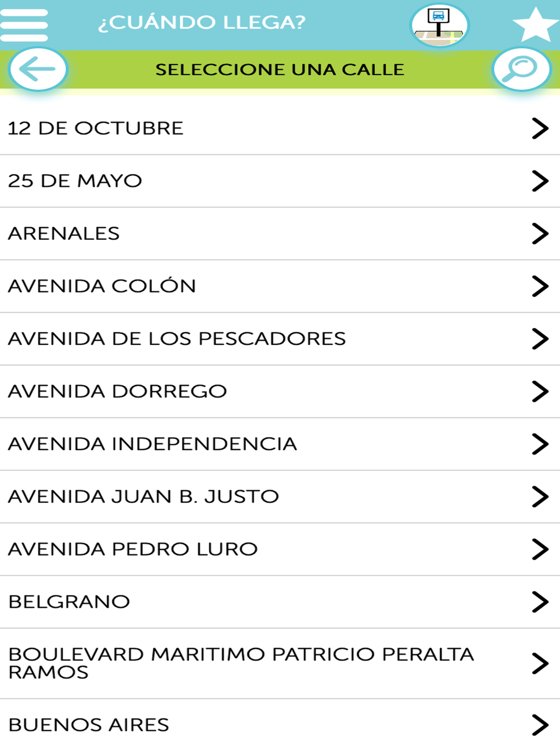Tap chevron beside AVENIDA PEDRO LURO
The image size is (560, 747).
pyautogui.click(x=540, y=549)
